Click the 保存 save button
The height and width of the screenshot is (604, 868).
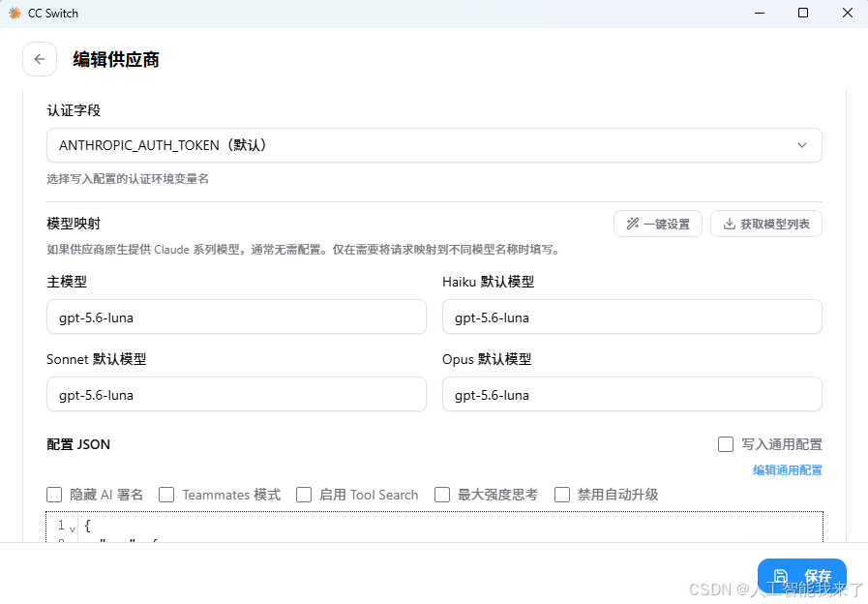pyautogui.click(x=801, y=576)
